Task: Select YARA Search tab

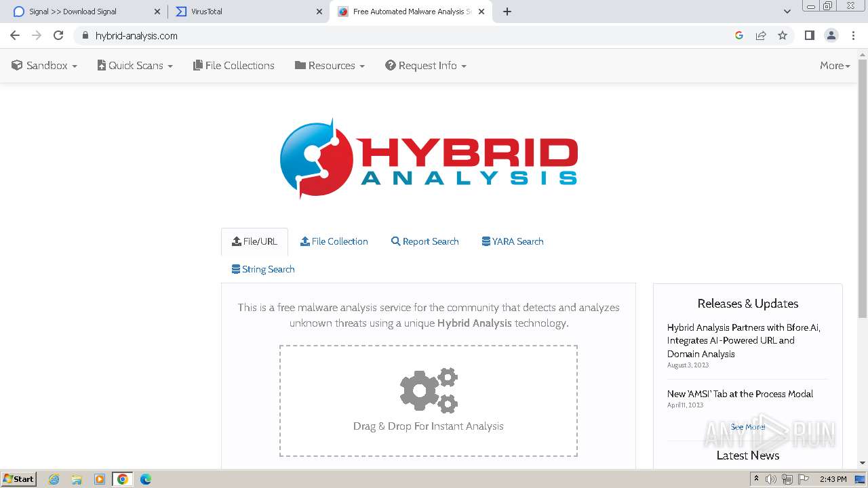Action: pos(513,241)
